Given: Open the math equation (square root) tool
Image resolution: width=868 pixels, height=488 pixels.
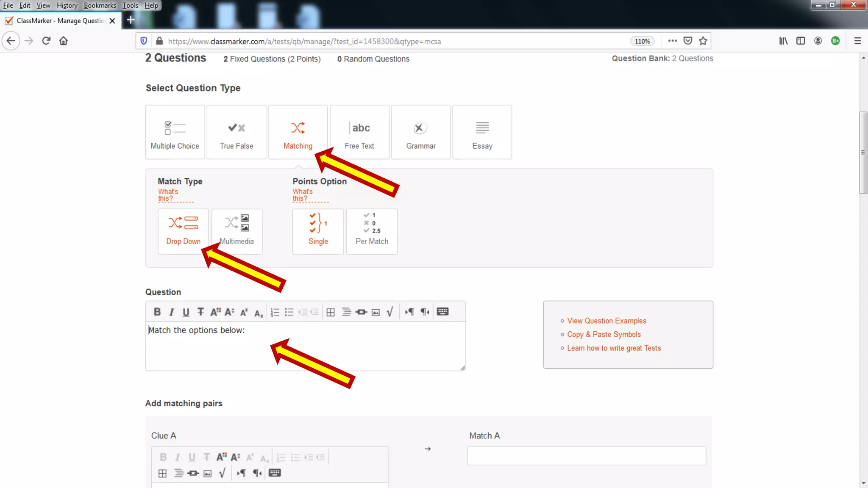Looking at the screenshot, I should [x=390, y=312].
